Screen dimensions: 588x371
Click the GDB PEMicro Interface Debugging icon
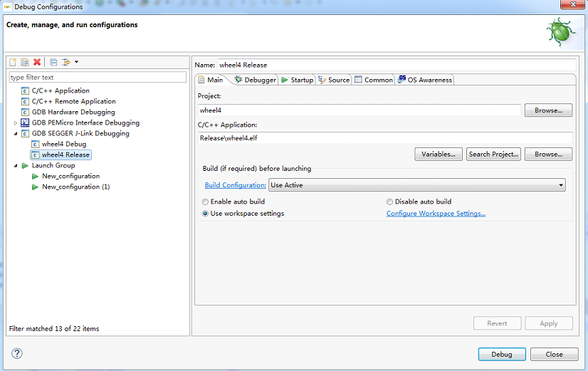[25, 122]
